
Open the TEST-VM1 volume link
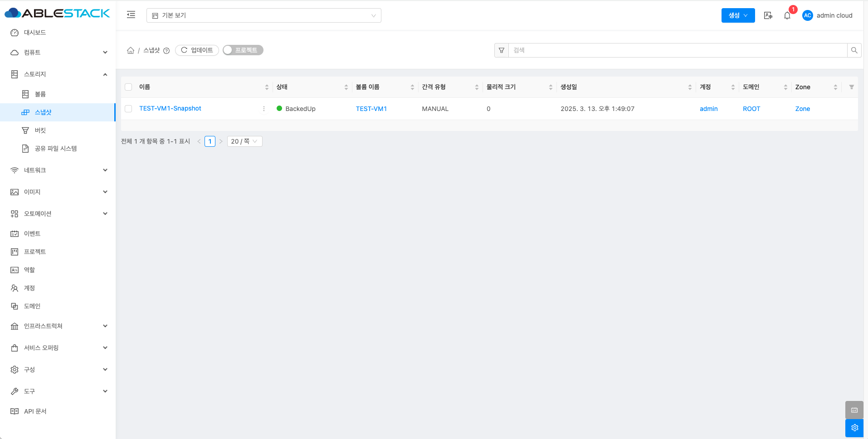pyautogui.click(x=371, y=109)
